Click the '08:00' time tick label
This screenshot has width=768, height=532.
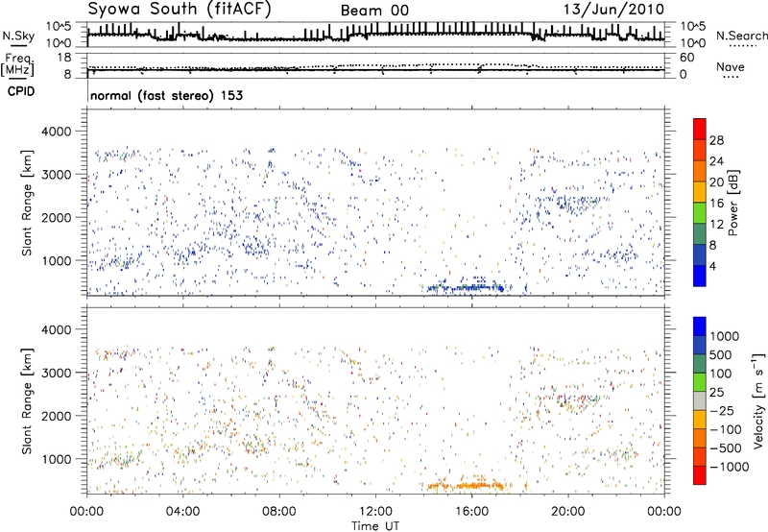coord(279,511)
